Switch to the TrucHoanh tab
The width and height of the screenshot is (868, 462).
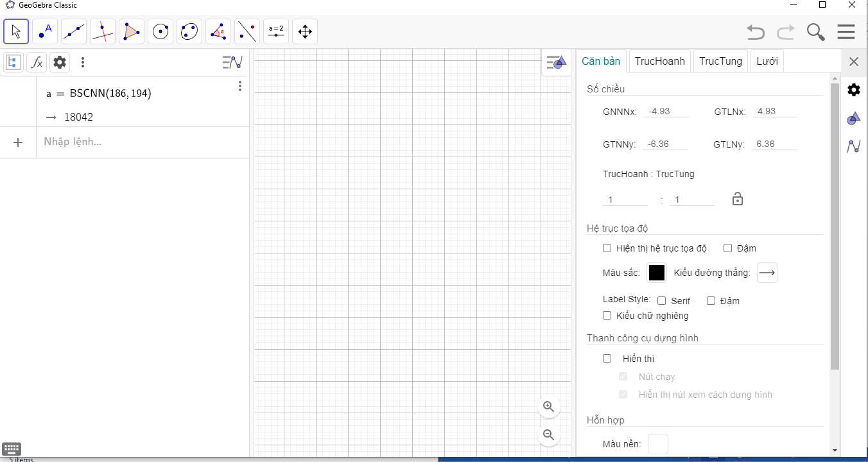tap(659, 62)
